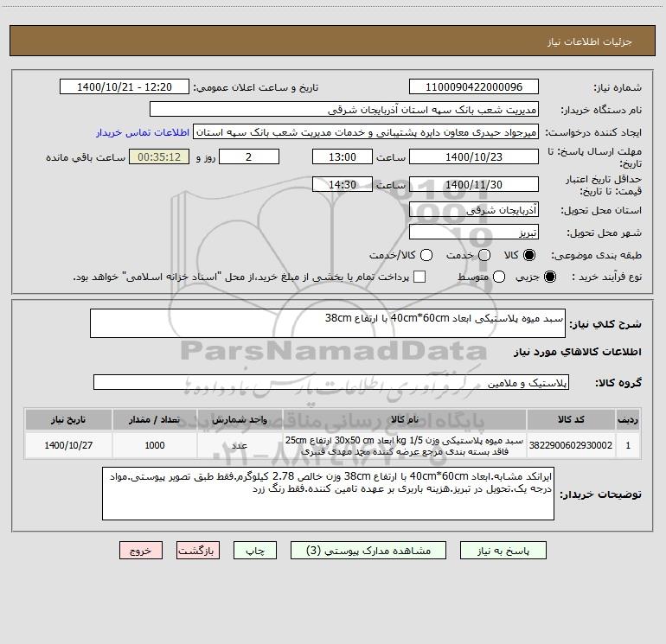This screenshot has height=644, width=666.
Task: Select the کالا radio button
Action: 529,255
